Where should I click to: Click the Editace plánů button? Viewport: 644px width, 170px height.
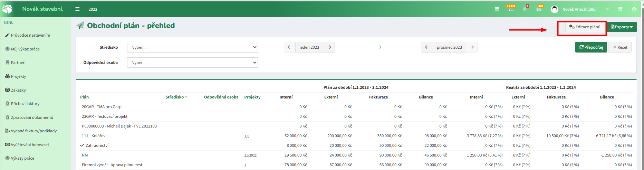tap(585, 27)
